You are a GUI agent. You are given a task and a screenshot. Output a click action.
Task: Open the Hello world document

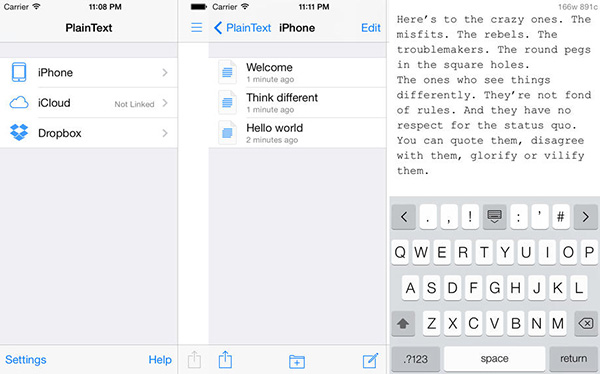[x=297, y=133]
